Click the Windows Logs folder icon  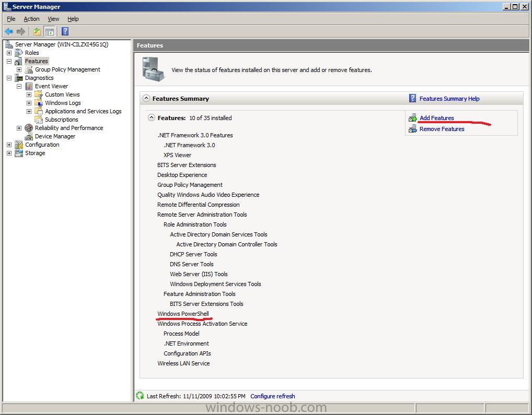coord(39,103)
